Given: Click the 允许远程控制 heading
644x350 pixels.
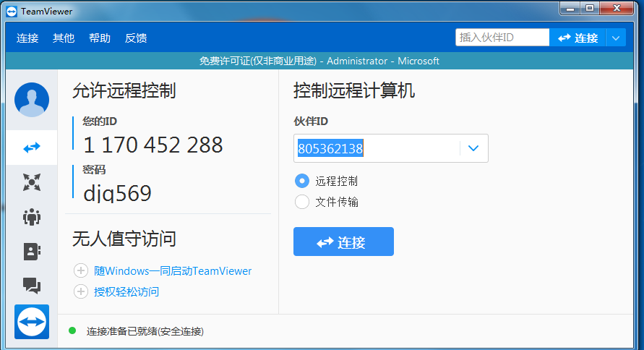Looking at the screenshot, I should 124,91.
